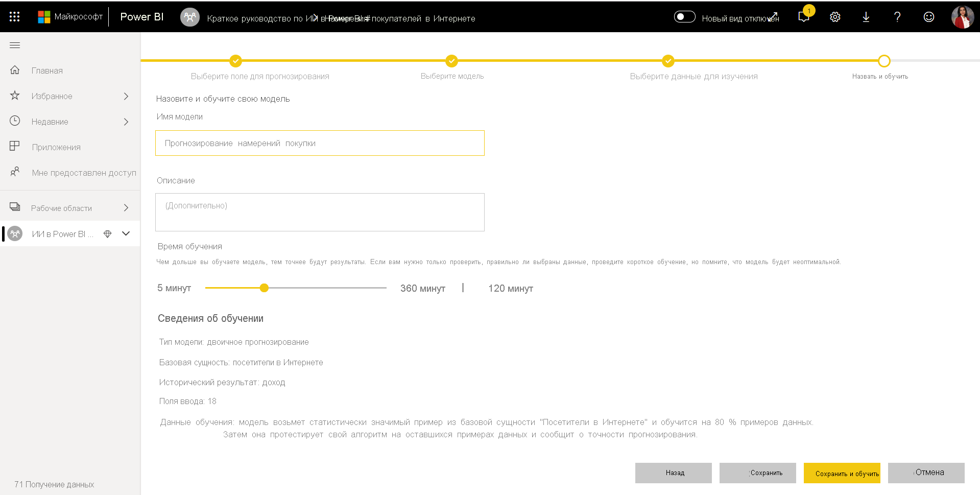980x495 pixels.
Task: Open the workspace avatar icon in header
Action: (190, 17)
